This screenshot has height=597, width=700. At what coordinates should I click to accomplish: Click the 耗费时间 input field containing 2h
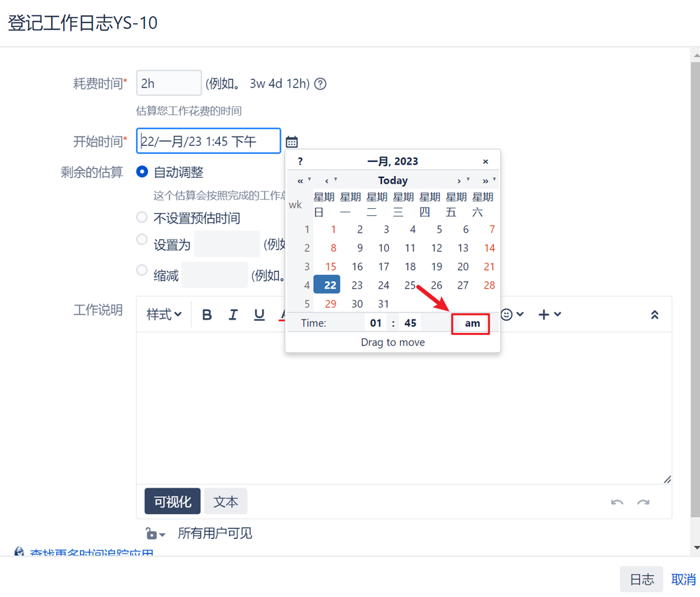(x=169, y=83)
